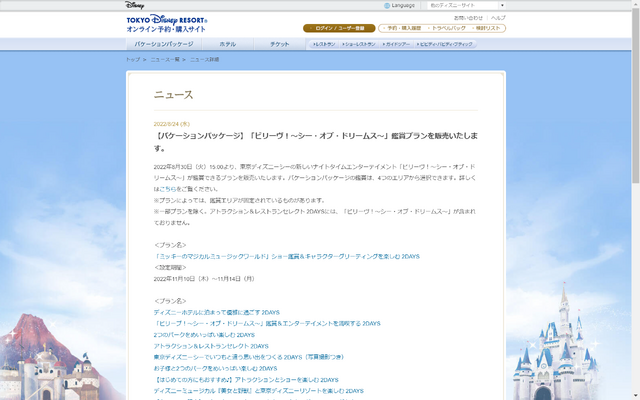Screen dimensions: 640x400
Task: Select the チケット tab
Action: point(280,44)
